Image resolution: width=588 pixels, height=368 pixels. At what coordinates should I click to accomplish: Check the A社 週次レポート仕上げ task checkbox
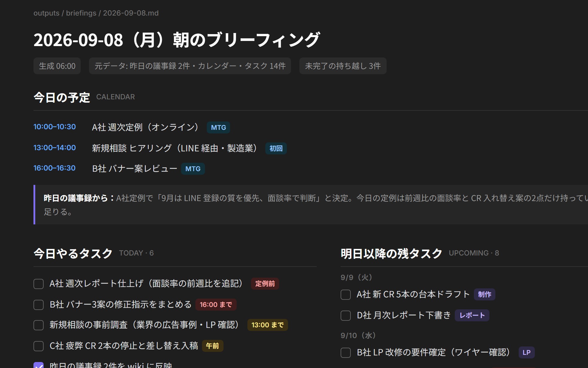[x=39, y=284]
